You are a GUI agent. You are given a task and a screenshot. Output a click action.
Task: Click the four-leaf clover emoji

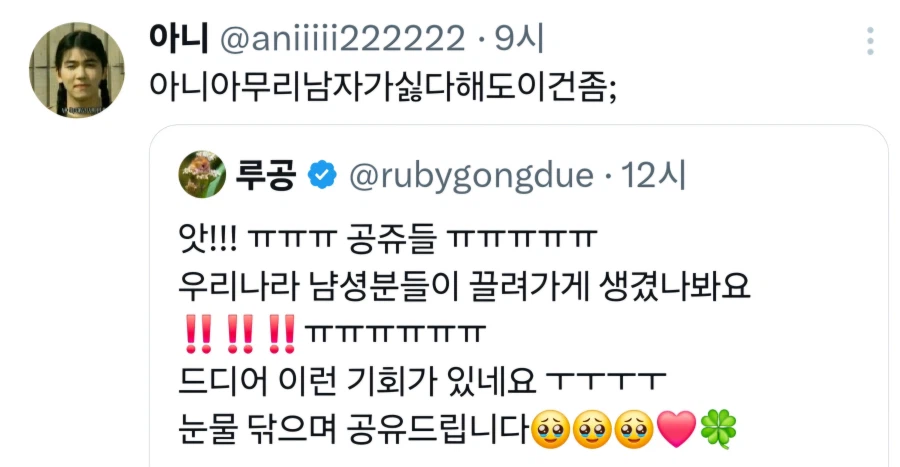tap(718, 429)
